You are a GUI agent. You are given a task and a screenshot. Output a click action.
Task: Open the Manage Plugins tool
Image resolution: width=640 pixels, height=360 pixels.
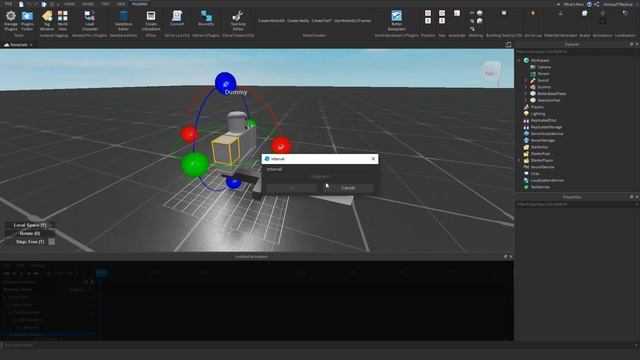[x=11, y=20]
